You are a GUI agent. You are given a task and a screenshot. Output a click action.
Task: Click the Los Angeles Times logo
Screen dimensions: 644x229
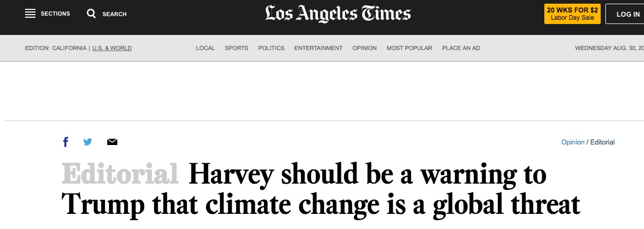tap(338, 14)
